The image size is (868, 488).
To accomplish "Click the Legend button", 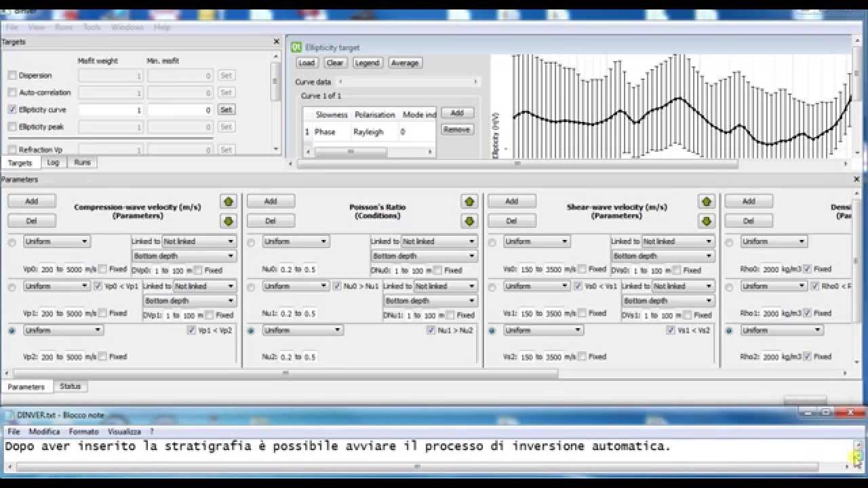I will 367,62.
